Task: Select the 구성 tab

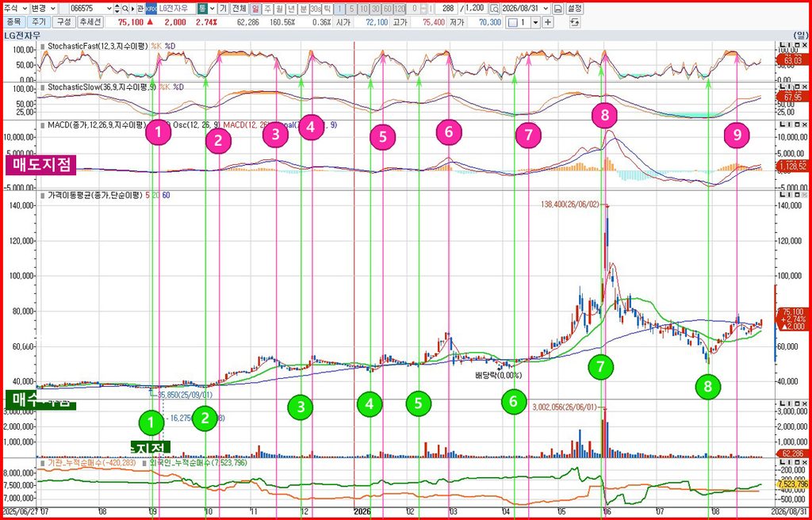Action: coord(63,22)
